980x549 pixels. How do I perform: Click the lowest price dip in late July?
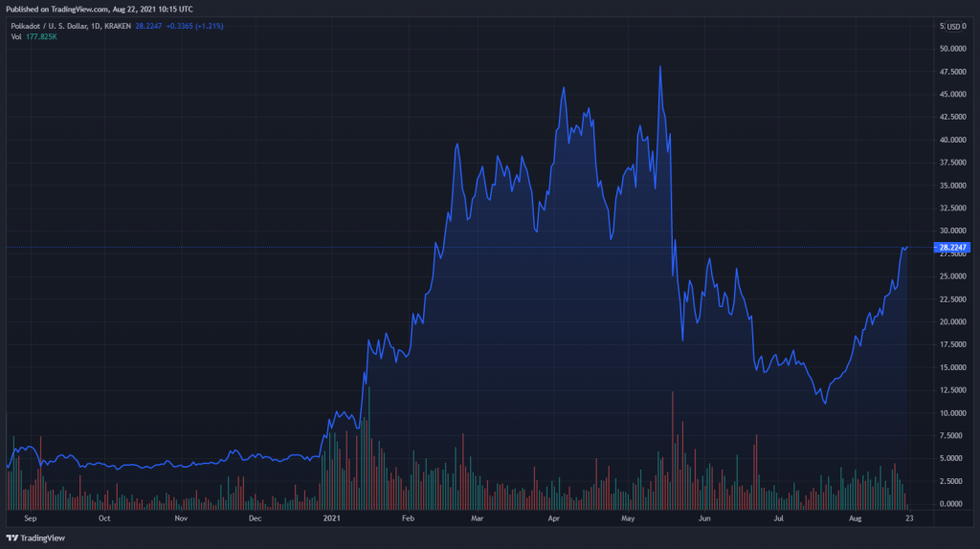826,404
